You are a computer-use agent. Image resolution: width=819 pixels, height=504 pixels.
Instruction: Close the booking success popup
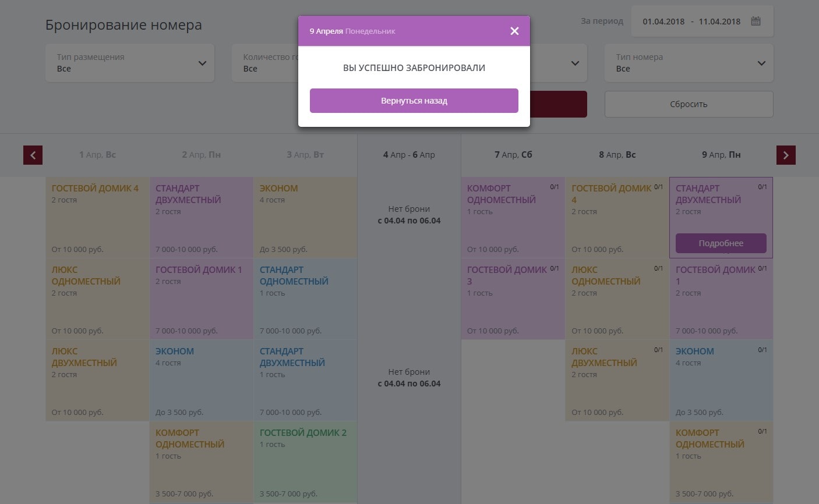514,31
